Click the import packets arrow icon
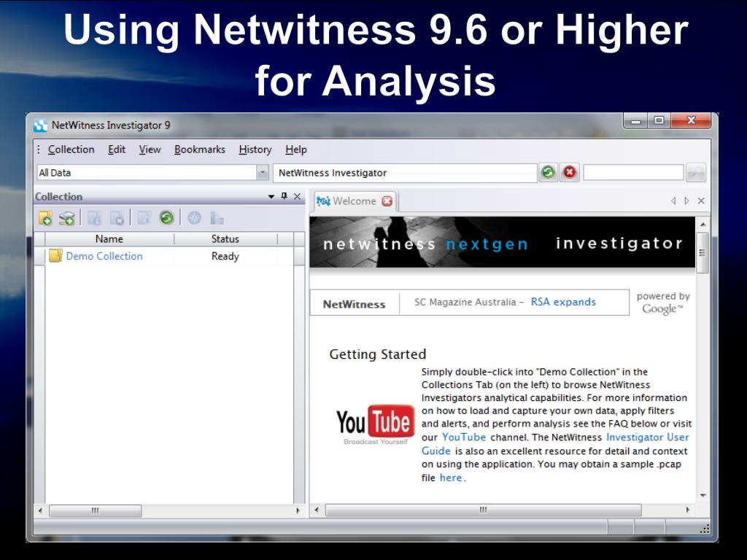747x560 pixels. [144, 218]
